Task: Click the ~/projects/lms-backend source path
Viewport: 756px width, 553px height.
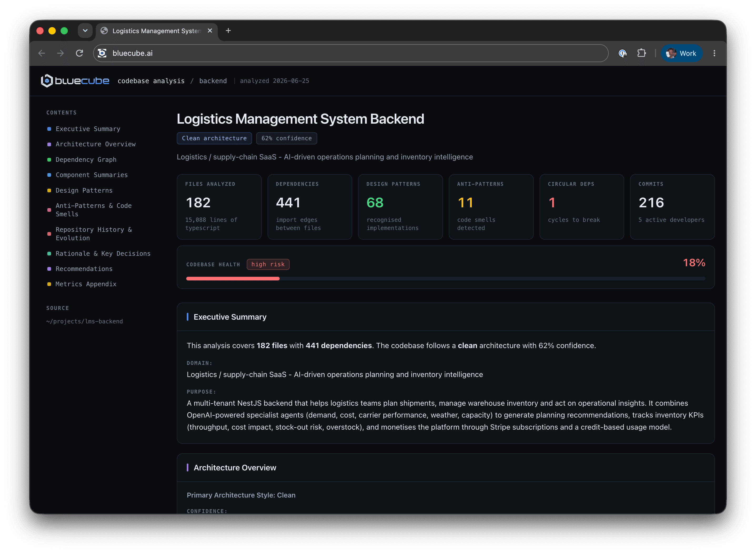Action: (84, 322)
